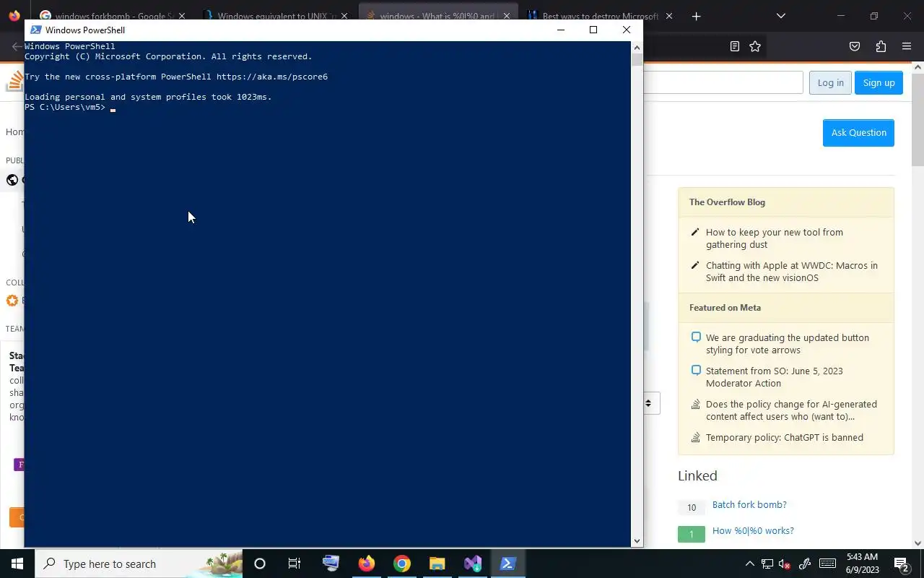The width and height of the screenshot is (924, 578).
Task: Select PowerShell icon on the taskbar
Action: [507, 564]
